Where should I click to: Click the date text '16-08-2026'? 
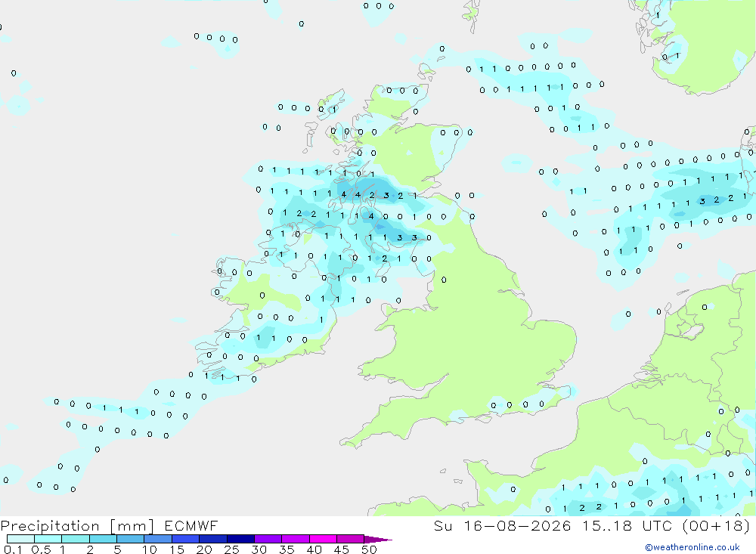[x=517, y=526]
